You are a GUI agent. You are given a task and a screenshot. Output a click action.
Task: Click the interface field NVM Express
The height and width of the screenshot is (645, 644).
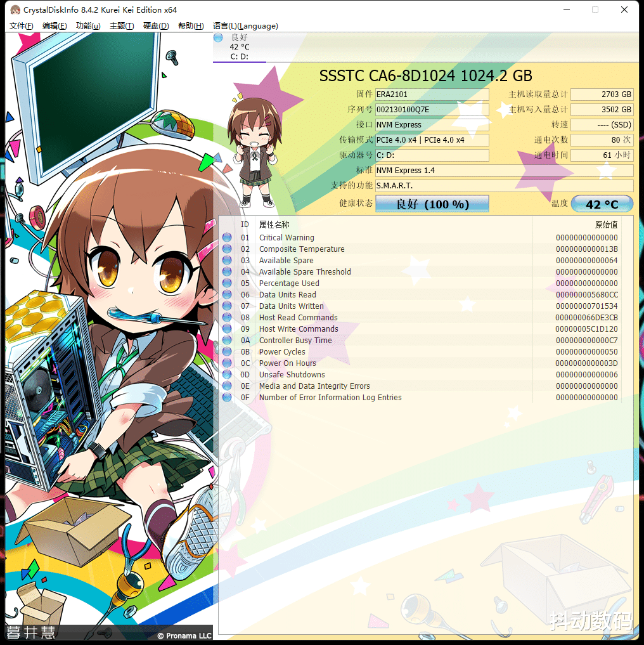coord(432,125)
